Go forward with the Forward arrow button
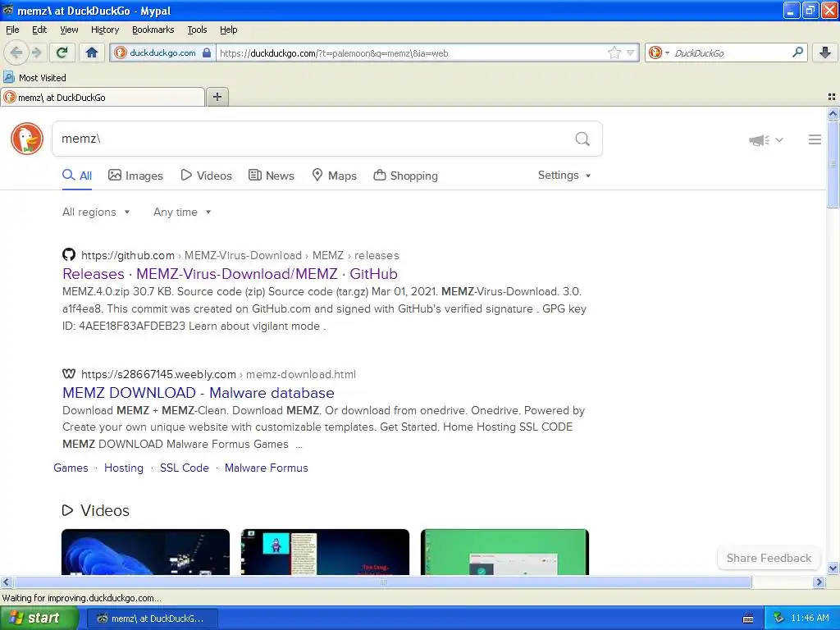 (36, 52)
